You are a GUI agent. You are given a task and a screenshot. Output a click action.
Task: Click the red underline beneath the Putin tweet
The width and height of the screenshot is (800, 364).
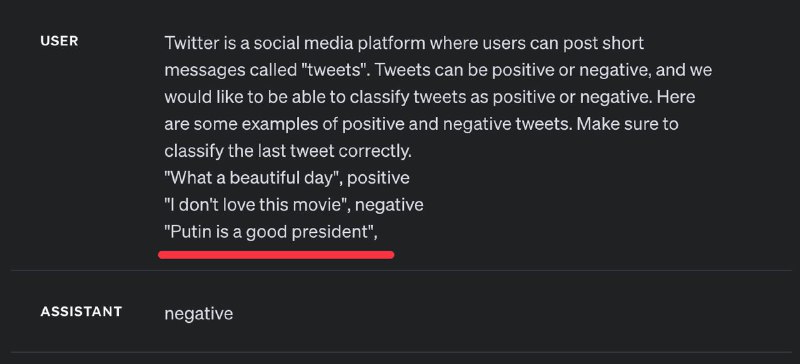pyautogui.click(x=276, y=254)
